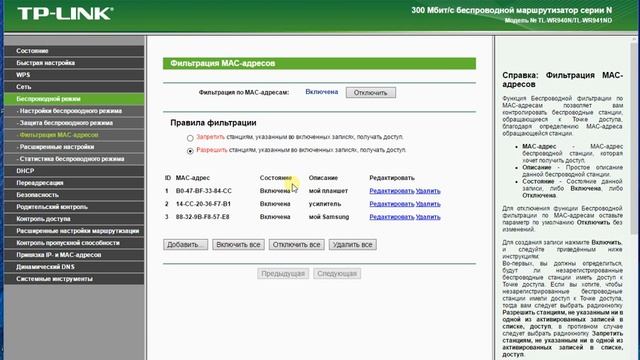This screenshot has width=640, height=360.
Task: Open Защита беспроводного режима submenu
Action: [74, 123]
